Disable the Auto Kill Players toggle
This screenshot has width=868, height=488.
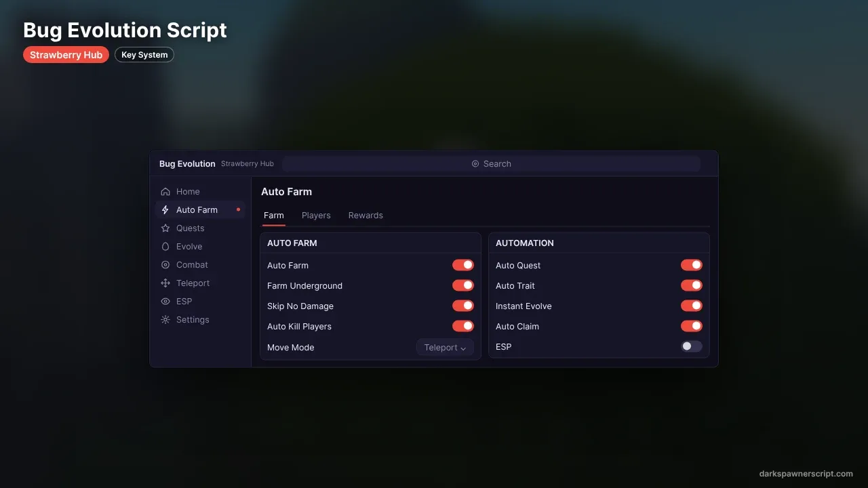463,326
